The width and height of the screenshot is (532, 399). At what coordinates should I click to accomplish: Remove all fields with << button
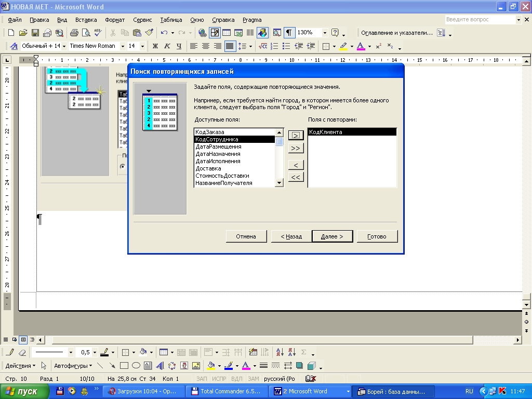[x=296, y=177]
